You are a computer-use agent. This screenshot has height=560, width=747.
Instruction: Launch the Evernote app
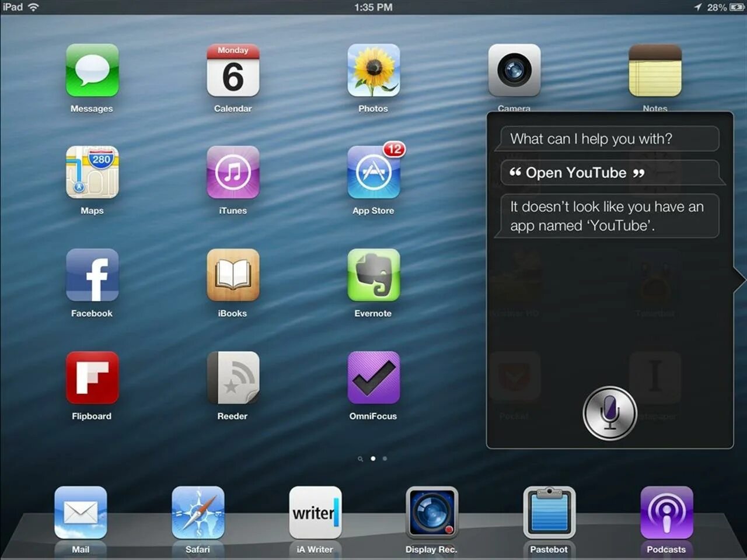point(373,275)
